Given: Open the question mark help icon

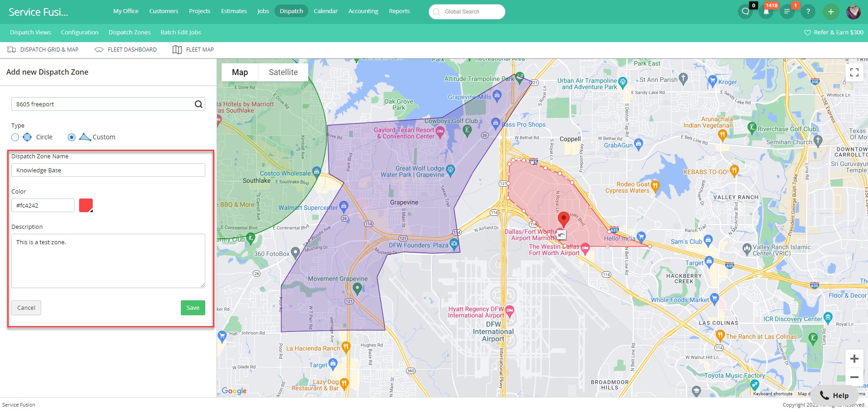Looking at the screenshot, I should [x=808, y=12].
